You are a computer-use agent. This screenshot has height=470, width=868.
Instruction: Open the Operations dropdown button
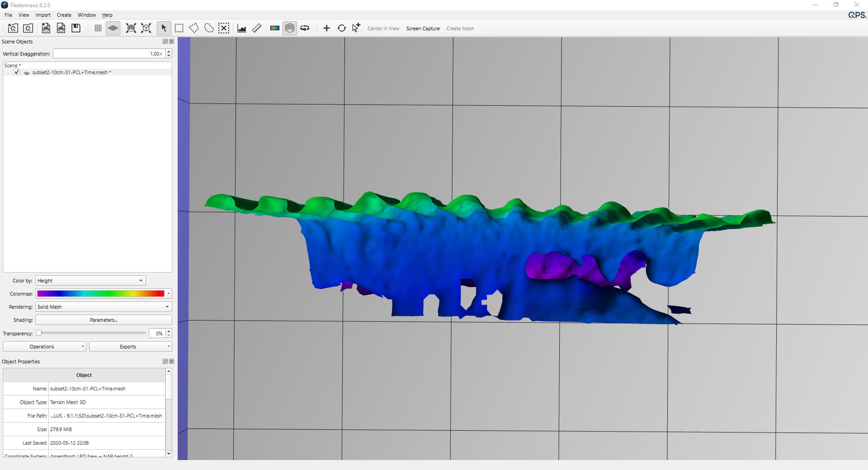[44, 347]
